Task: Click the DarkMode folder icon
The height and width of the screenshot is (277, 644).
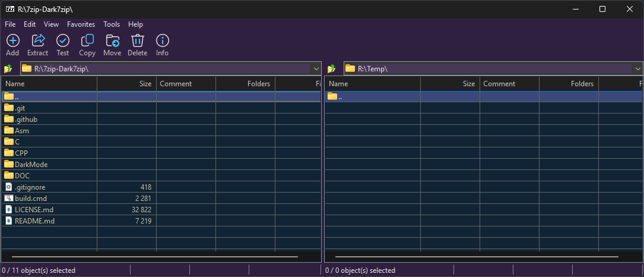Action: [x=9, y=164]
